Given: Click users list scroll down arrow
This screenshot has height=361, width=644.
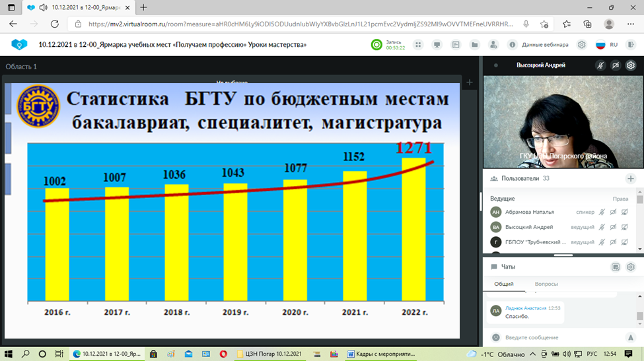Looking at the screenshot, I should click(x=639, y=249).
